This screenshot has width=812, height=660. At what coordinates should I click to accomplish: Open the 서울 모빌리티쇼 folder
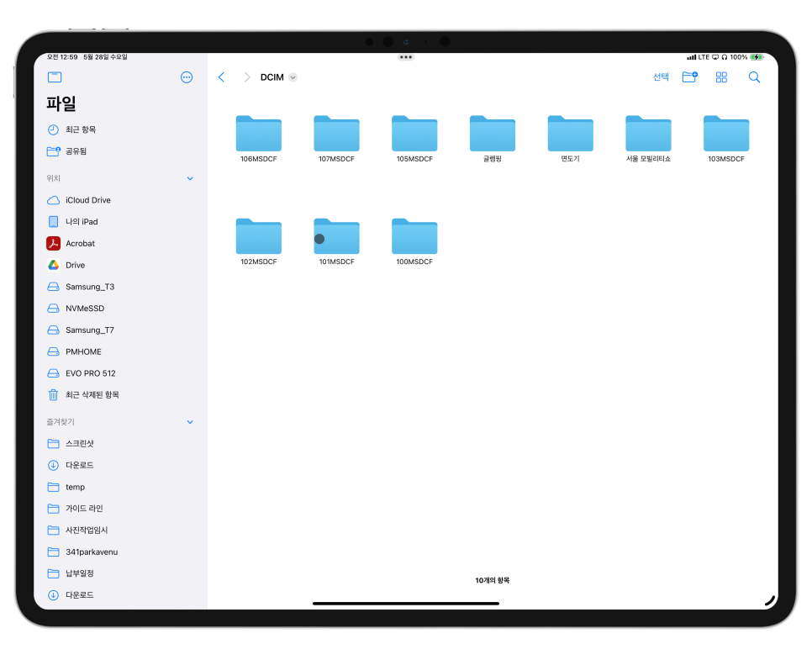pyautogui.click(x=648, y=139)
